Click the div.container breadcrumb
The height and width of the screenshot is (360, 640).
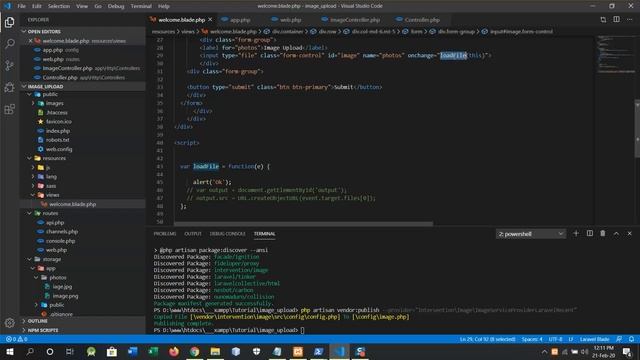coord(284,31)
